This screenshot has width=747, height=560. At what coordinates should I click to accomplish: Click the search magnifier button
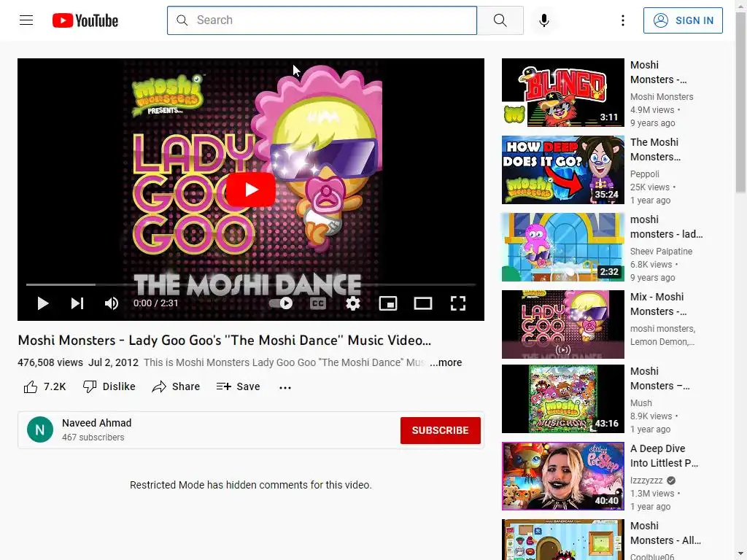point(500,20)
